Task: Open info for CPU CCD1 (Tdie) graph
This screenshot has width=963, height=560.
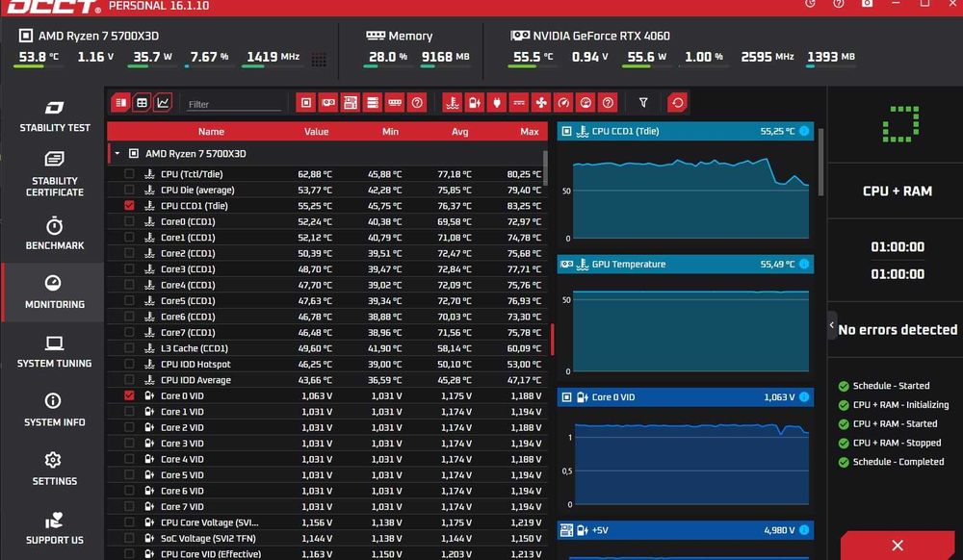Action: click(x=804, y=131)
